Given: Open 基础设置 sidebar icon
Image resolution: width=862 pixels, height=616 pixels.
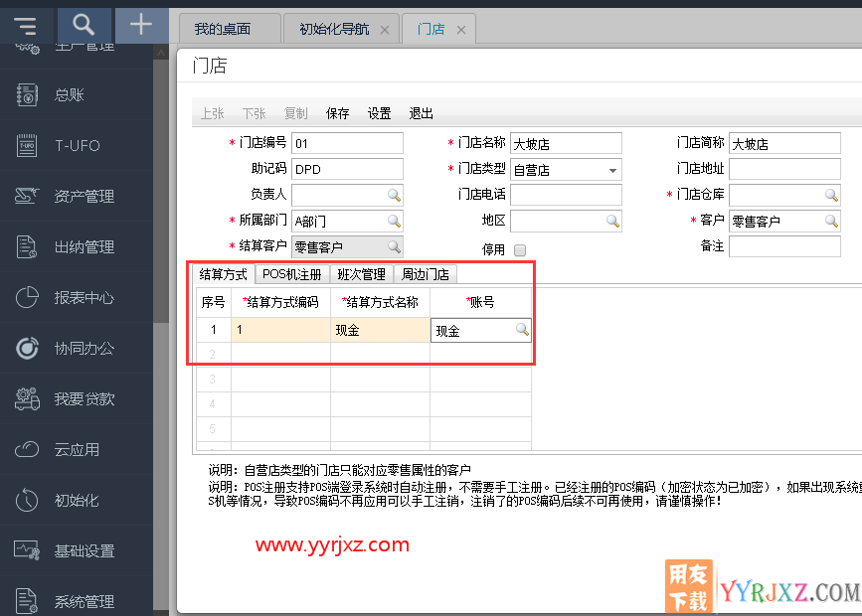Looking at the screenshot, I should pyautogui.click(x=27, y=550).
